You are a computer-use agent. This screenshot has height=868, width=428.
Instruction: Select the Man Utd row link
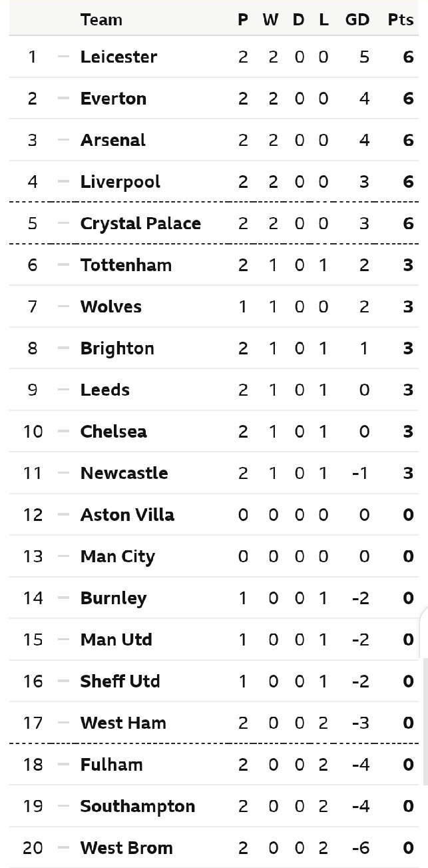click(x=116, y=640)
